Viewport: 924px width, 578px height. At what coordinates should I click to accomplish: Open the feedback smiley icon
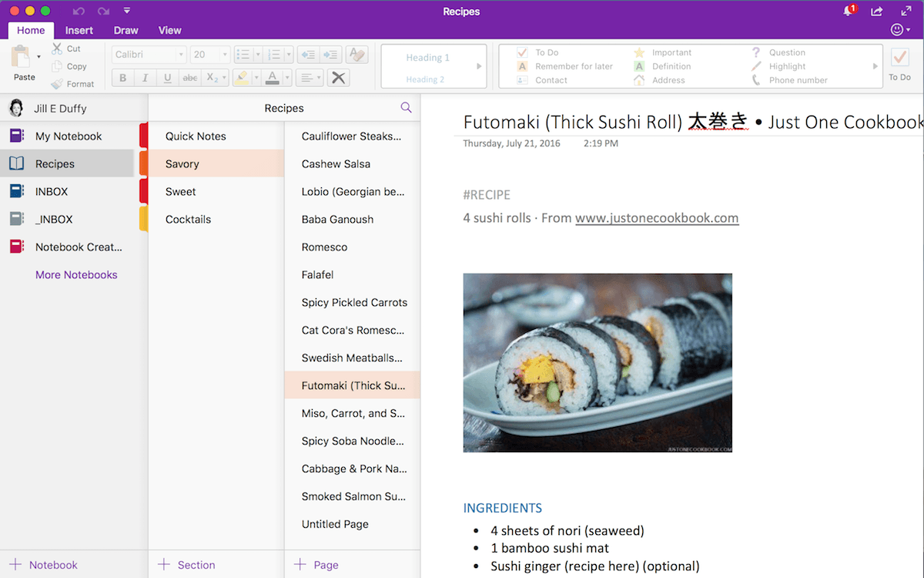click(x=897, y=30)
